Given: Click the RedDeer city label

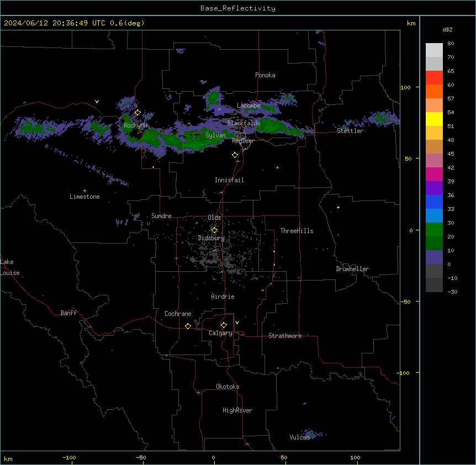Looking at the screenshot, I should pyautogui.click(x=243, y=141).
